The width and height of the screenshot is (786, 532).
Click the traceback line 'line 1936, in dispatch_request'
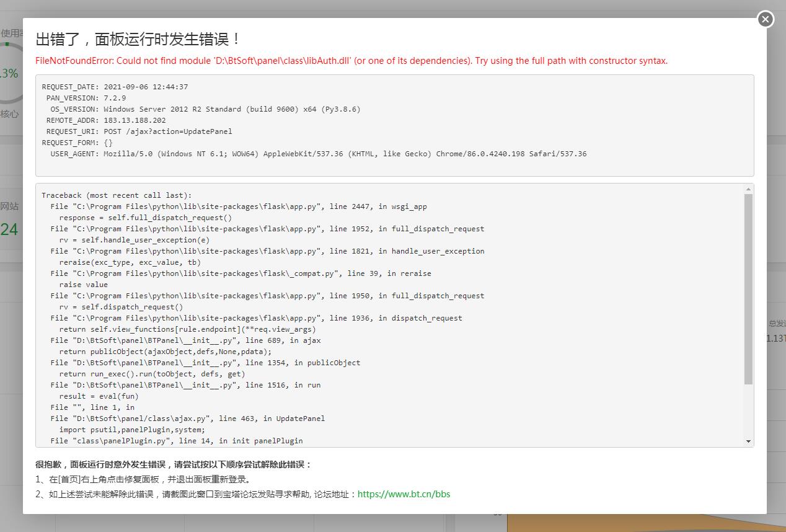pos(256,318)
